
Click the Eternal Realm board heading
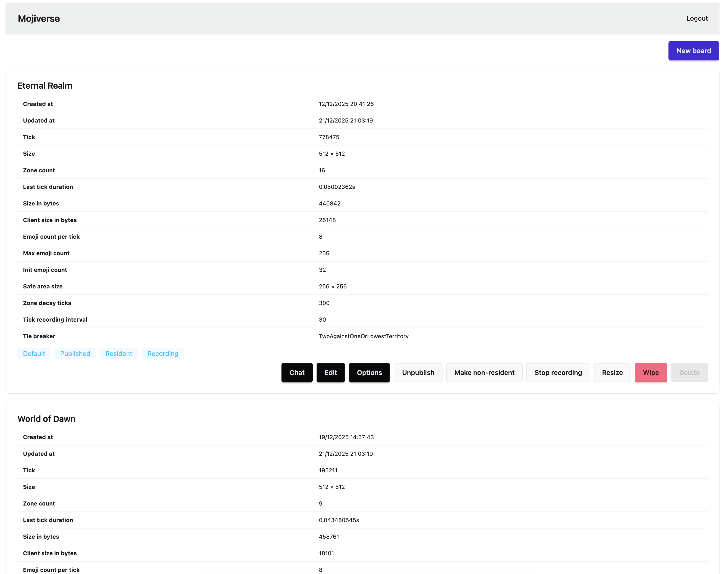click(45, 86)
